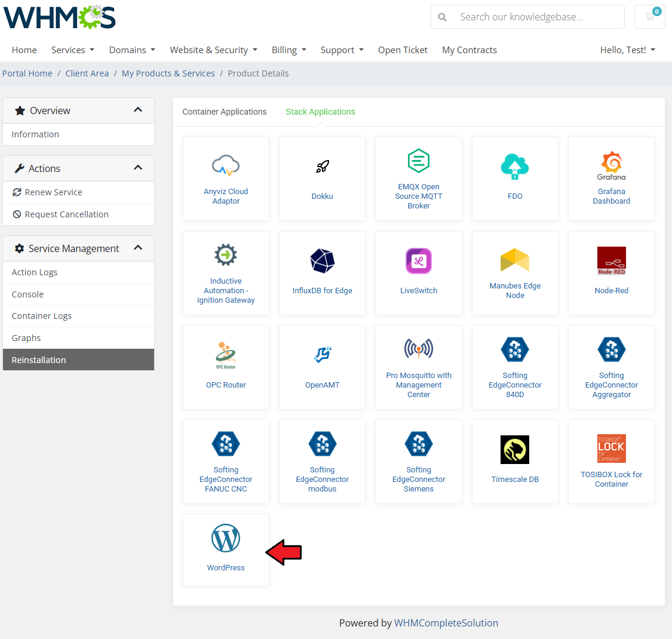Choose the Softing EdgeConnector FANUC CNC icon

(x=225, y=444)
